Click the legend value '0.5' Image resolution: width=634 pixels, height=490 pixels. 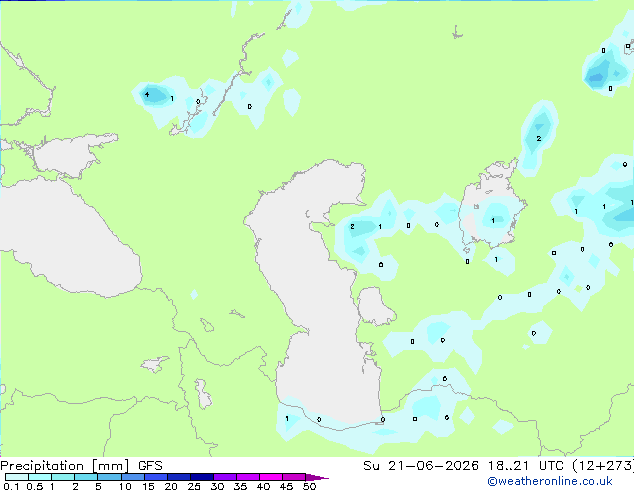tap(35, 486)
